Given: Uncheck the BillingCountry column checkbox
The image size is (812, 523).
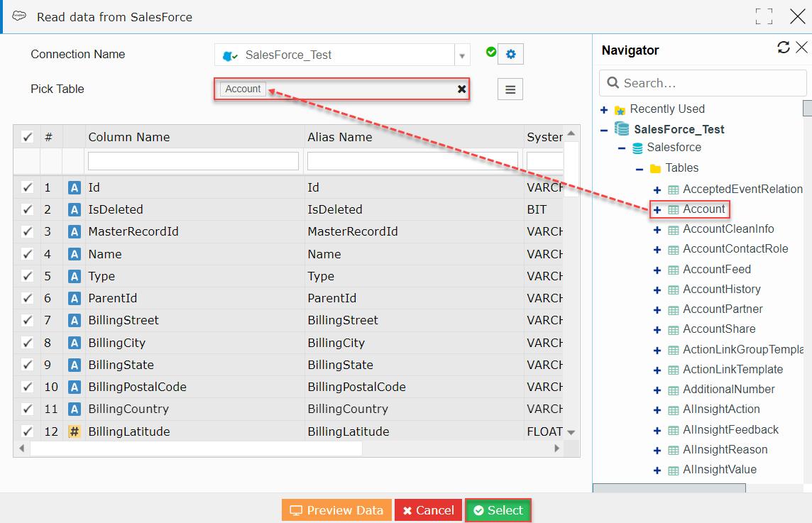Looking at the screenshot, I should coord(28,409).
